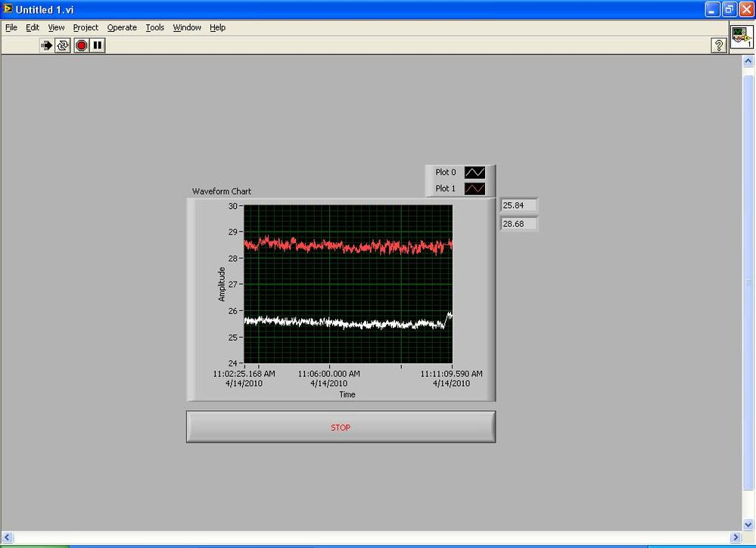Image resolution: width=756 pixels, height=548 pixels.
Task: Click the Waveform Chart label
Action: click(221, 191)
